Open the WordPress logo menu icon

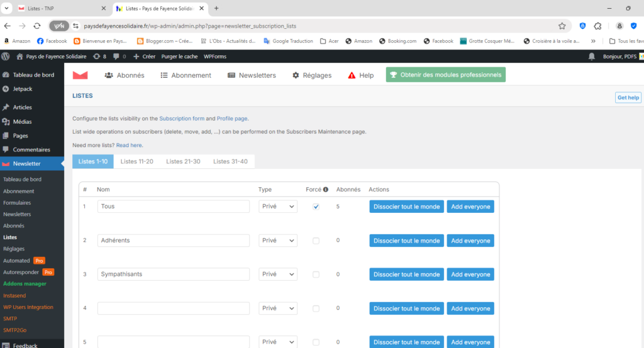(6, 57)
